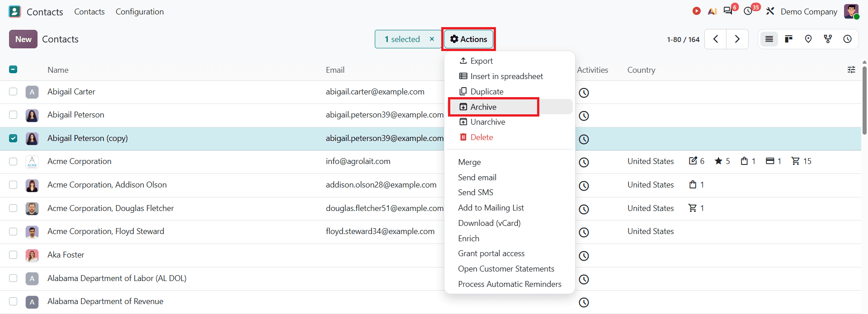Open the messages icon with badge 6
Screen dimensions: 868x314
(x=728, y=11)
